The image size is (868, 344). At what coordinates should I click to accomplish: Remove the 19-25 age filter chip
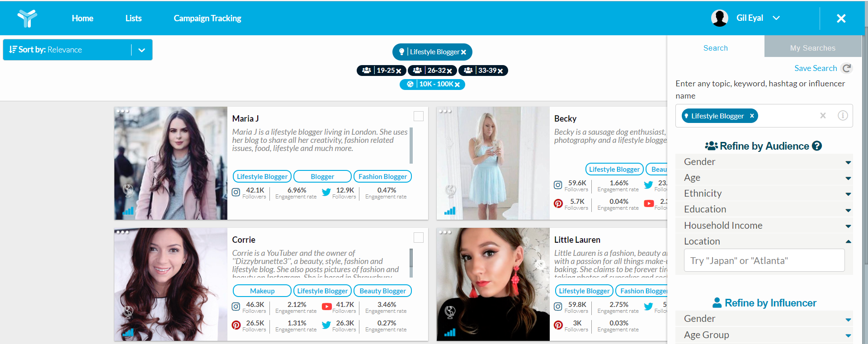(x=399, y=71)
